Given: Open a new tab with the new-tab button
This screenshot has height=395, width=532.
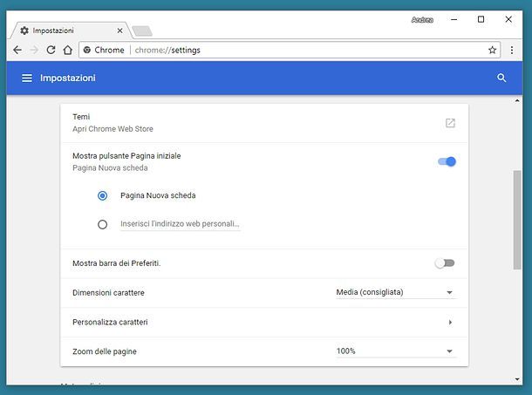Looking at the screenshot, I should (x=142, y=31).
